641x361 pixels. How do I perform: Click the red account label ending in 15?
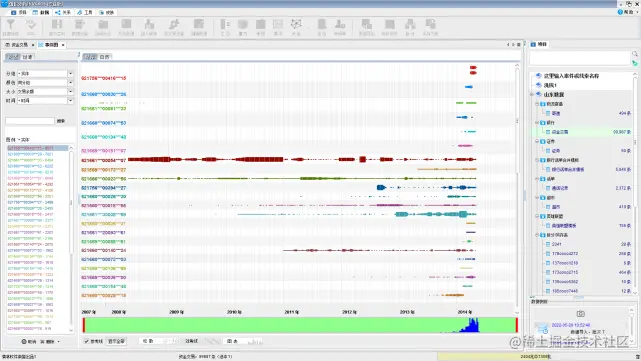pyautogui.click(x=103, y=78)
